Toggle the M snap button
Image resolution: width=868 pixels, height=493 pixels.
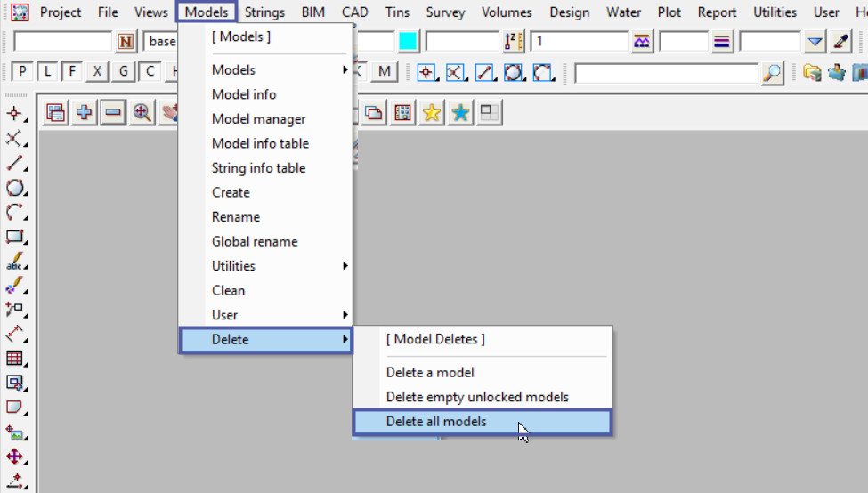click(x=384, y=72)
